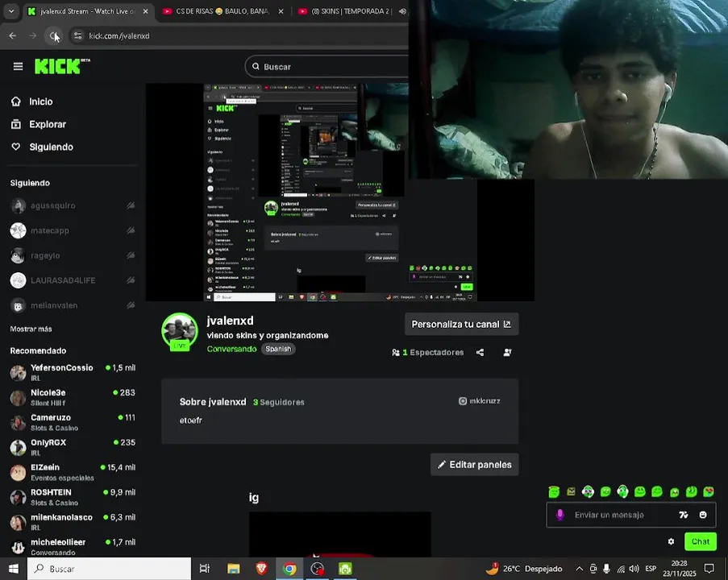Go back with the browser back arrow

13,35
